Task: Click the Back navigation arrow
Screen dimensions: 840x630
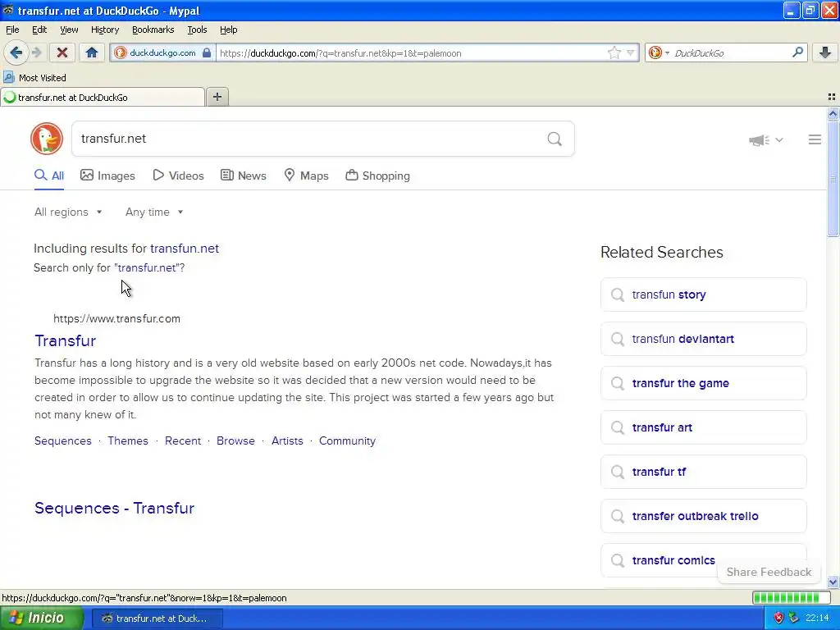Action: click(16, 52)
